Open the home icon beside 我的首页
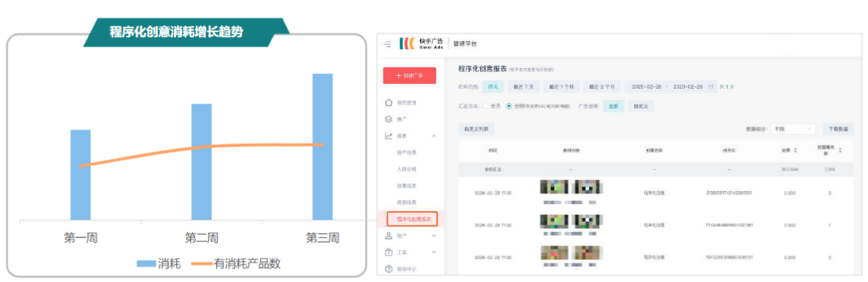The height and width of the screenshot is (282, 868). (388, 103)
